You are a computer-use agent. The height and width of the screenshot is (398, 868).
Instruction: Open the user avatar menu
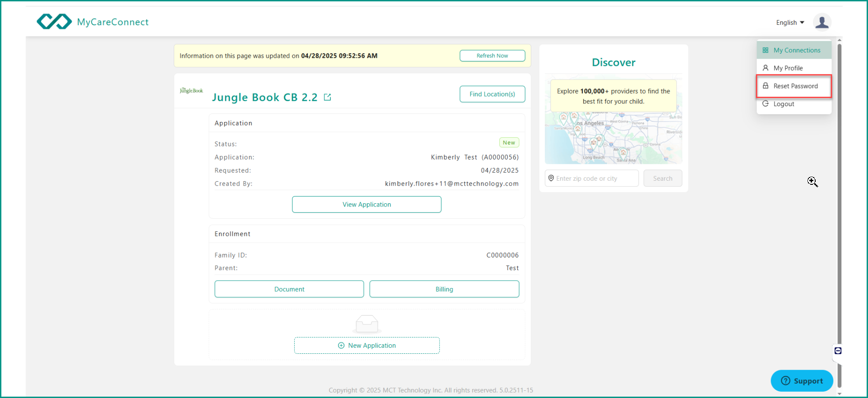tap(822, 22)
